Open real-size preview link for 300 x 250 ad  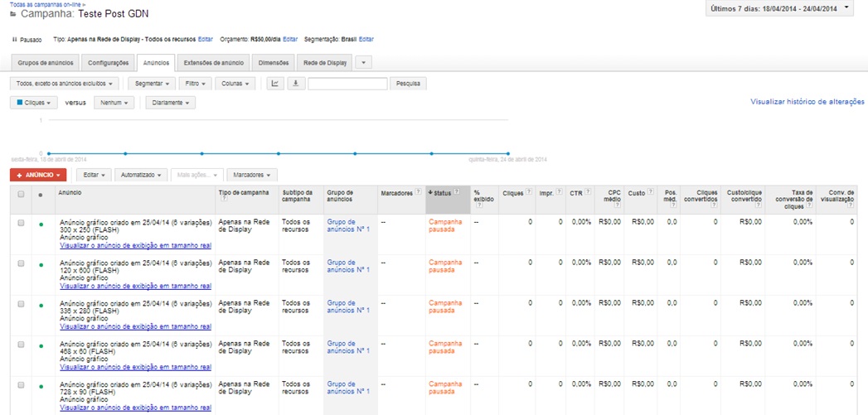(136, 245)
